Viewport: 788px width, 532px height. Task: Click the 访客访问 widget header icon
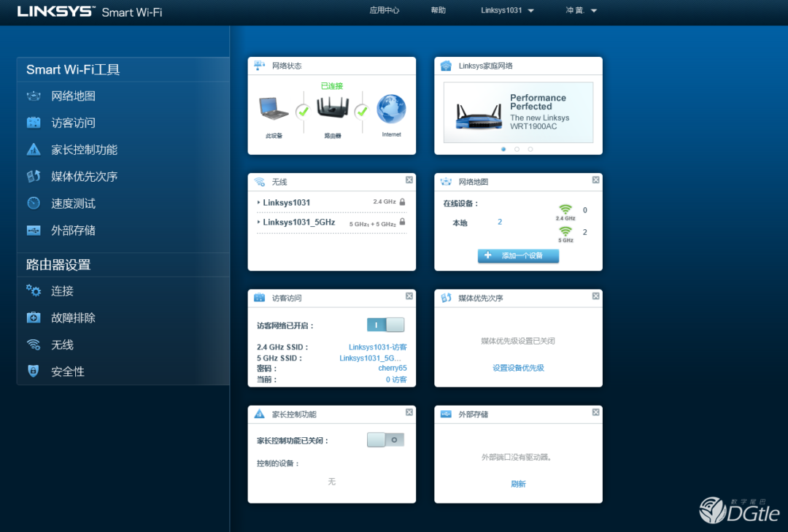(x=259, y=298)
